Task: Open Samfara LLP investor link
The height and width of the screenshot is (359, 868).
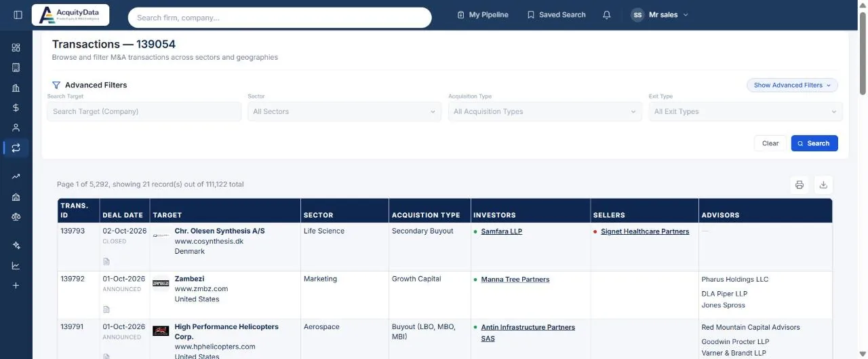Action: pyautogui.click(x=502, y=231)
